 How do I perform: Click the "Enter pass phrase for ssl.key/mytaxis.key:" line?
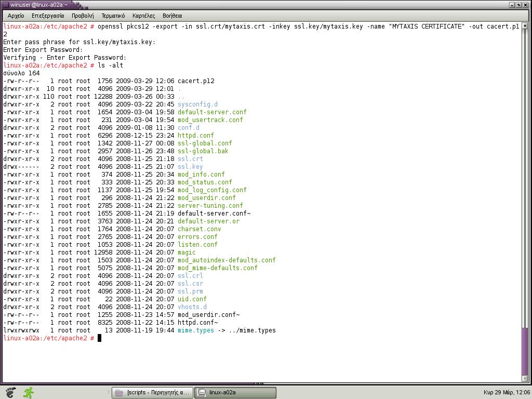(79, 42)
